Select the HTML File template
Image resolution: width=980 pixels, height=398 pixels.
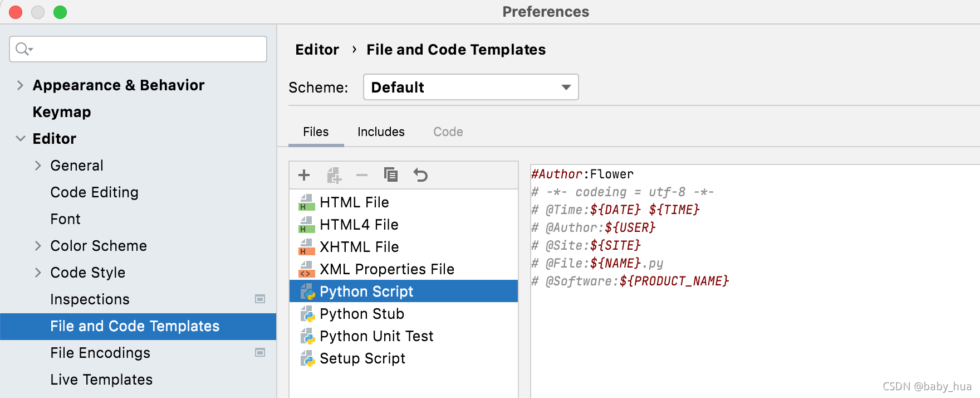[354, 202]
